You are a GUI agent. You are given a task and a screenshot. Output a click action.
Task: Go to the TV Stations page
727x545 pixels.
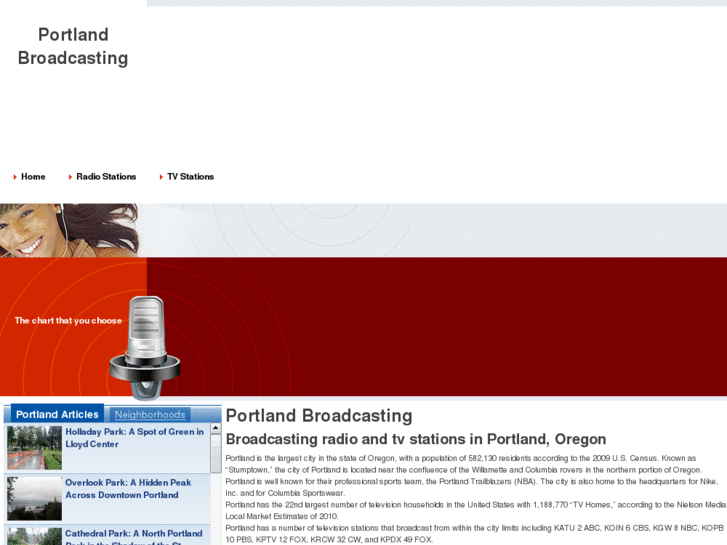click(x=191, y=177)
